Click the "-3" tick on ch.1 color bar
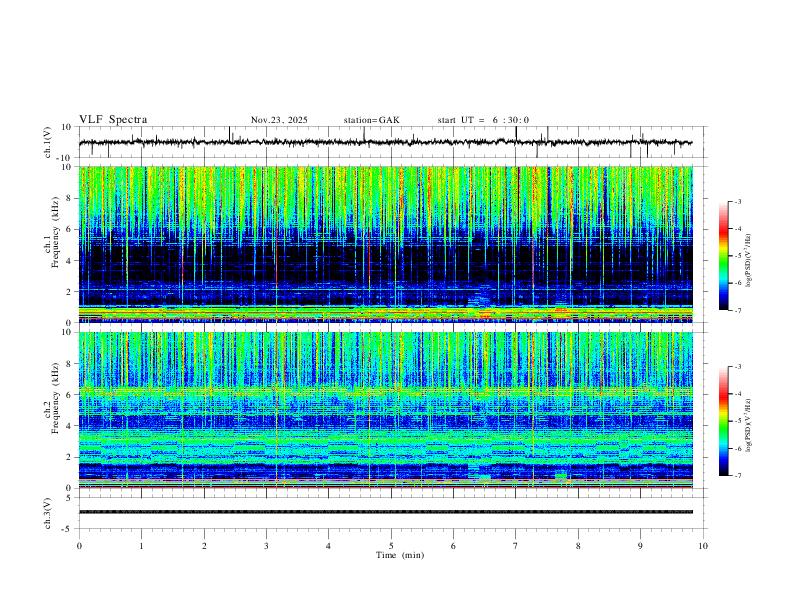792x612 pixels. [x=737, y=201]
